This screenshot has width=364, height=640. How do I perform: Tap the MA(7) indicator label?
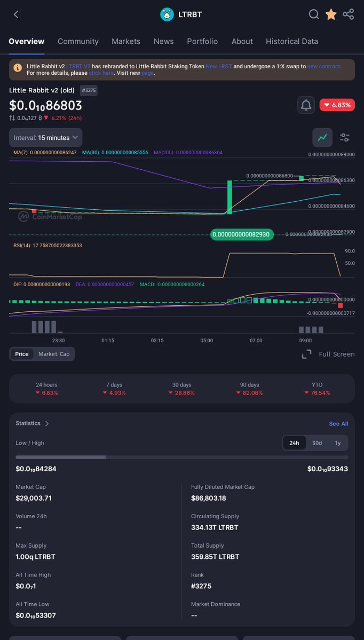(45, 152)
